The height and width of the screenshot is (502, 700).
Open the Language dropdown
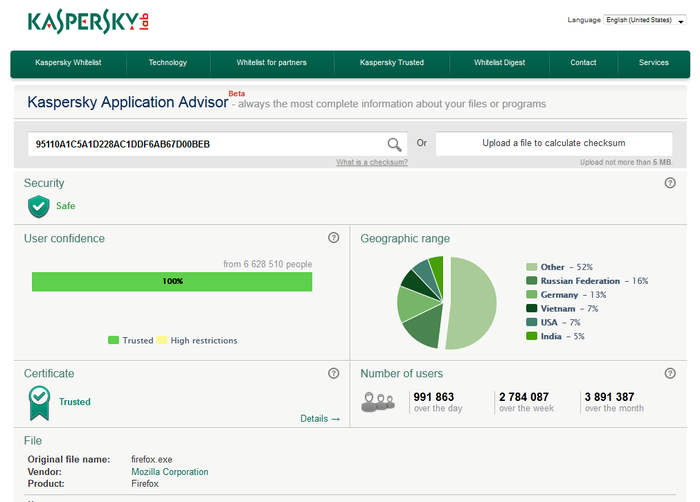[644, 20]
